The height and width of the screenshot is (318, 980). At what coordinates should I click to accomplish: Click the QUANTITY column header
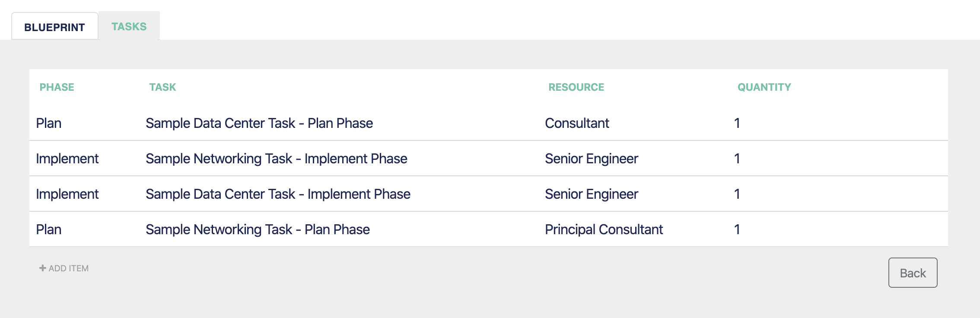click(x=764, y=87)
